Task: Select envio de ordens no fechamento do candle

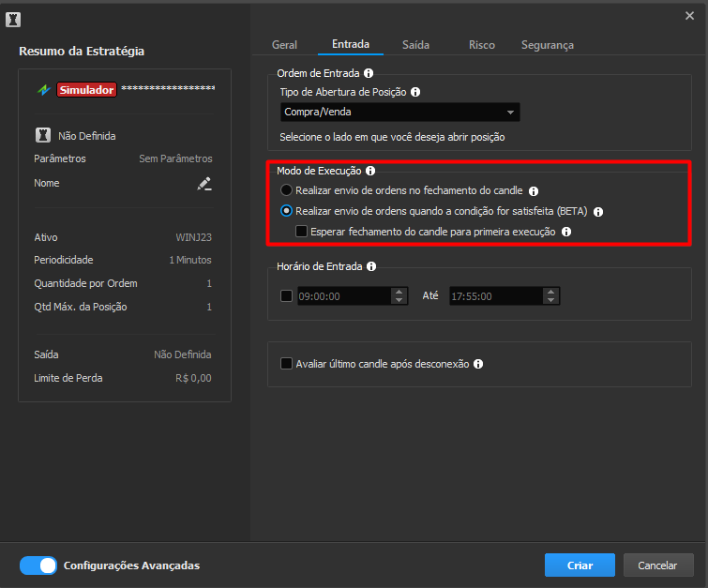Action: (x=286, y=190)
